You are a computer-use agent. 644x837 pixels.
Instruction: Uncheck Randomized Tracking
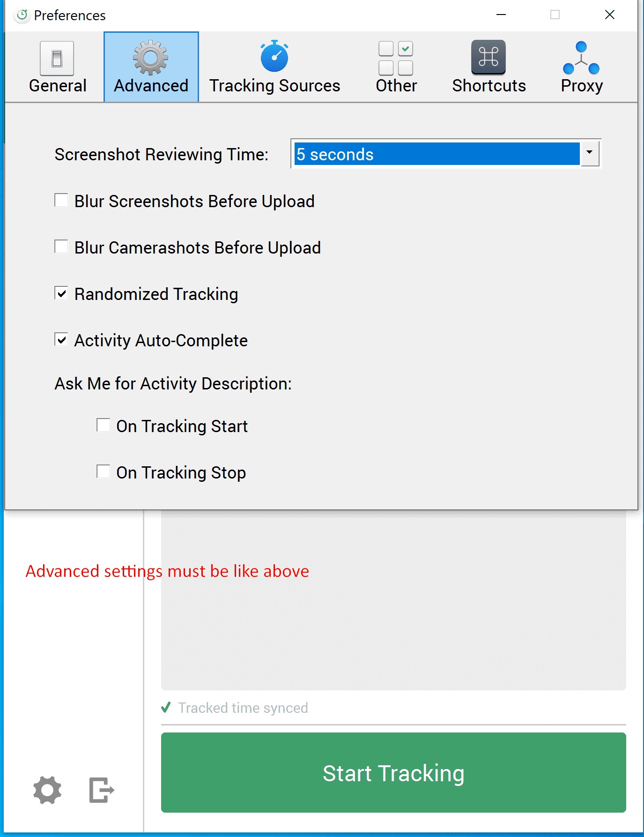61,293
